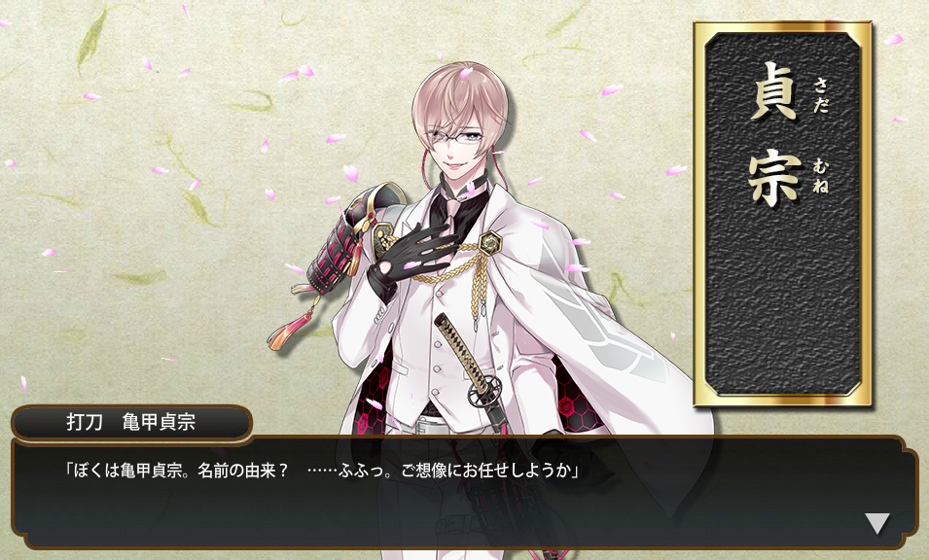The width and height of the screenshot is (929, 560).
Task: Click the dialogue line starting ぼくは亀甲貞宗
Action: (x=322, y=471)
